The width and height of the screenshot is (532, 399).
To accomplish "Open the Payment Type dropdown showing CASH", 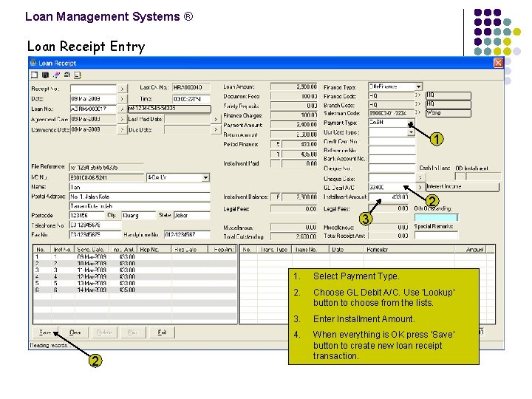I will [411, 123].
